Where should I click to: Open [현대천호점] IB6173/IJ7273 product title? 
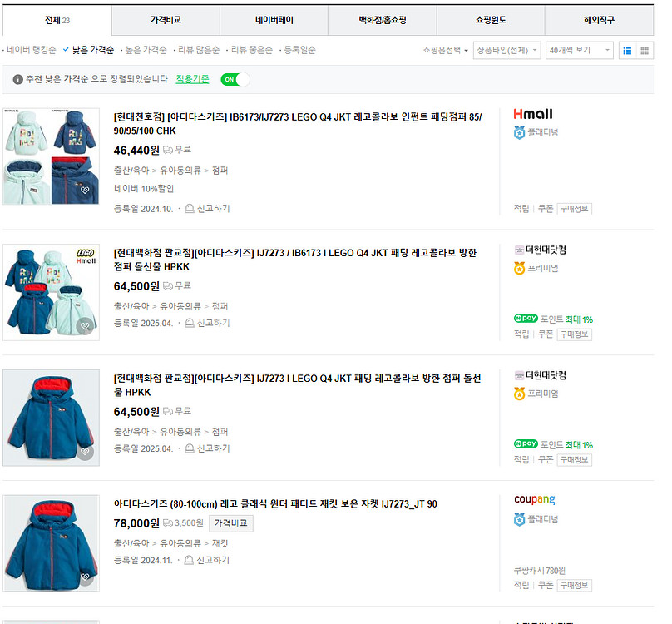point(298,123)
